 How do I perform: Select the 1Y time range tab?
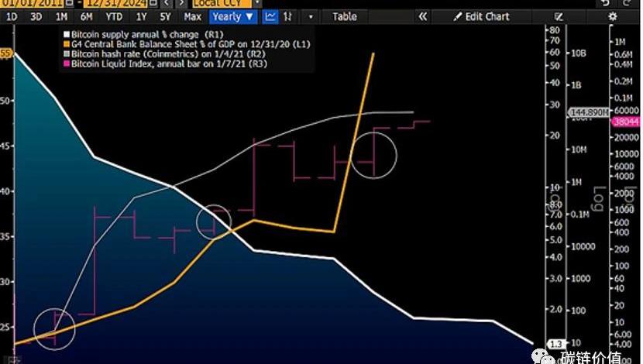[141, 16]
